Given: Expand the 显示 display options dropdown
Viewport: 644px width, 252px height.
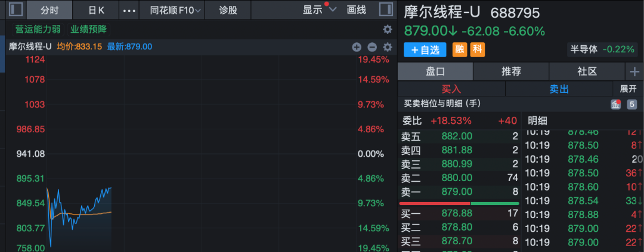Looking at the screenshot, I should tap(320, 10).
